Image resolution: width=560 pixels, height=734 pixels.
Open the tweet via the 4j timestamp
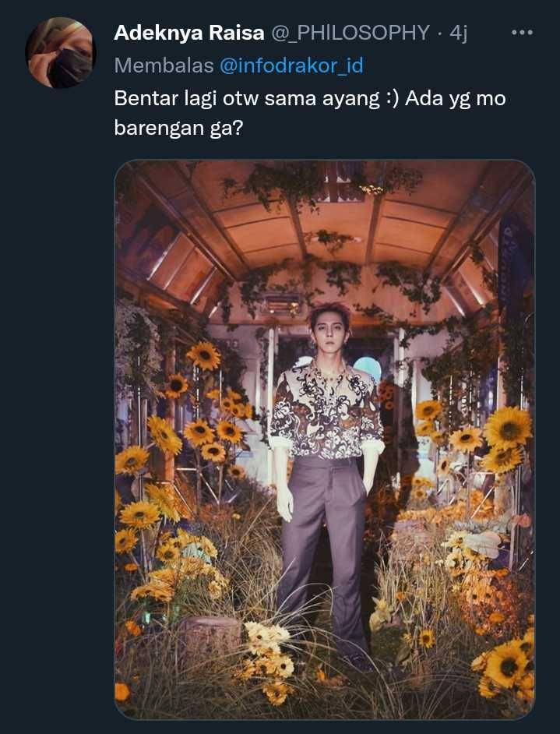[458, 34]
